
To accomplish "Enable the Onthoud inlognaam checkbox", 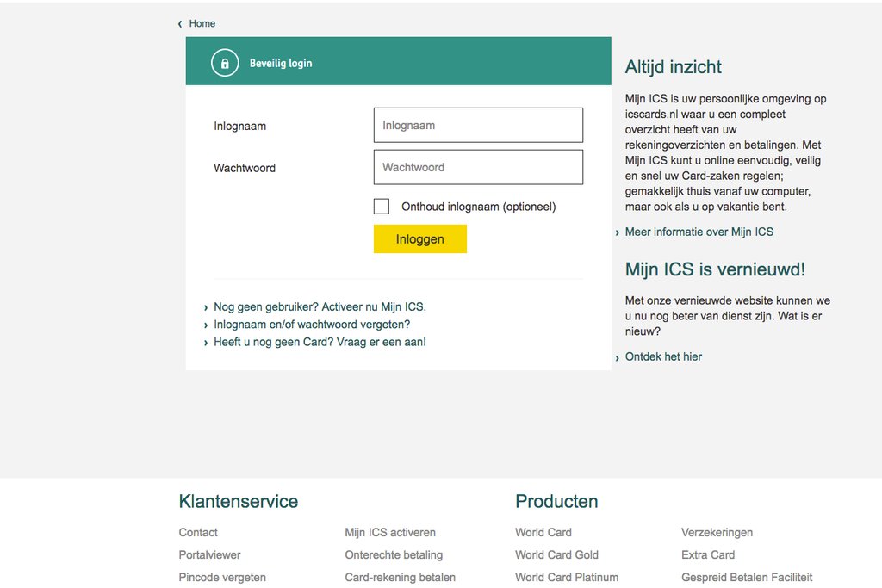I will point(382,207).
